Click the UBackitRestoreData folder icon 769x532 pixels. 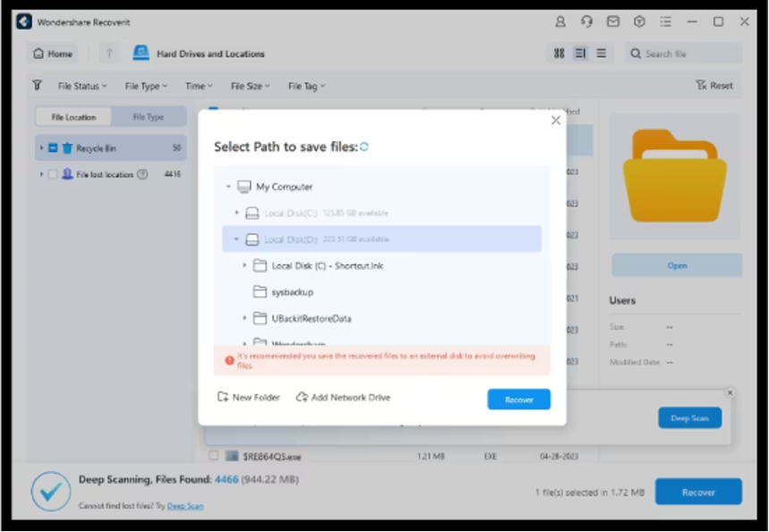[x=259, y=318]
